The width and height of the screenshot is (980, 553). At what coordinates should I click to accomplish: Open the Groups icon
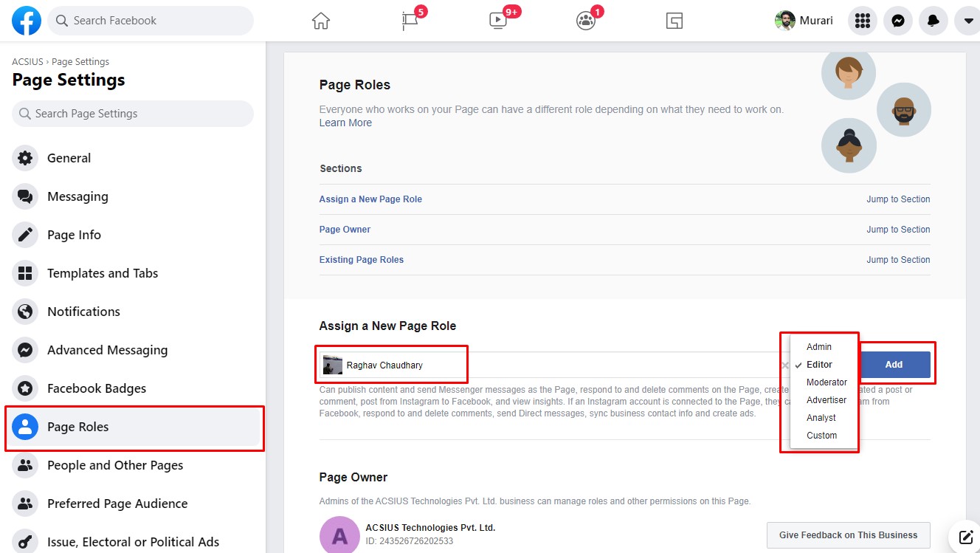pos(585,21)
